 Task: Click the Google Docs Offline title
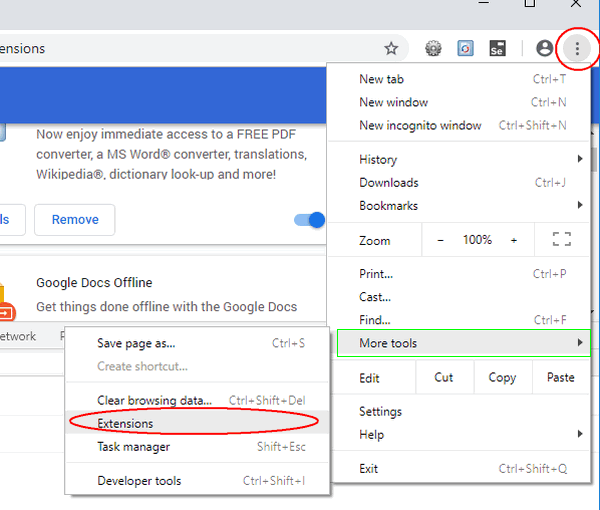point(94,282)
